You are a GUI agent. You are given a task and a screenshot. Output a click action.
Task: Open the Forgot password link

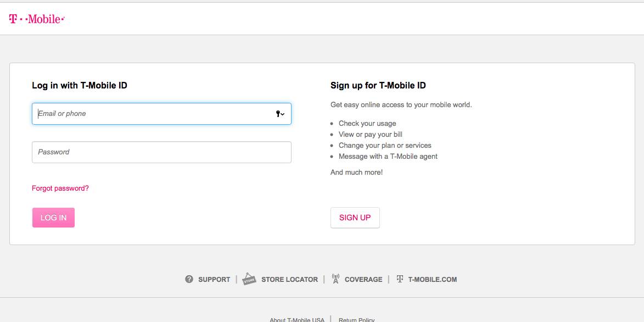[60, 188]
